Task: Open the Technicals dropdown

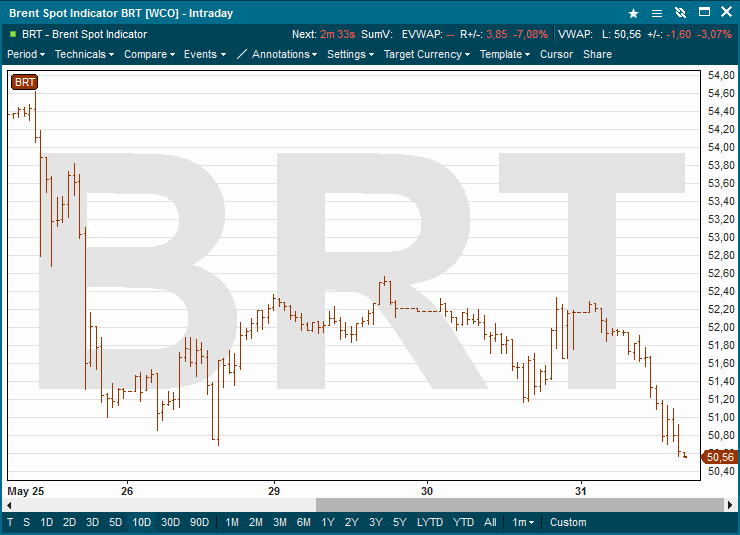Action: (84, 54)
